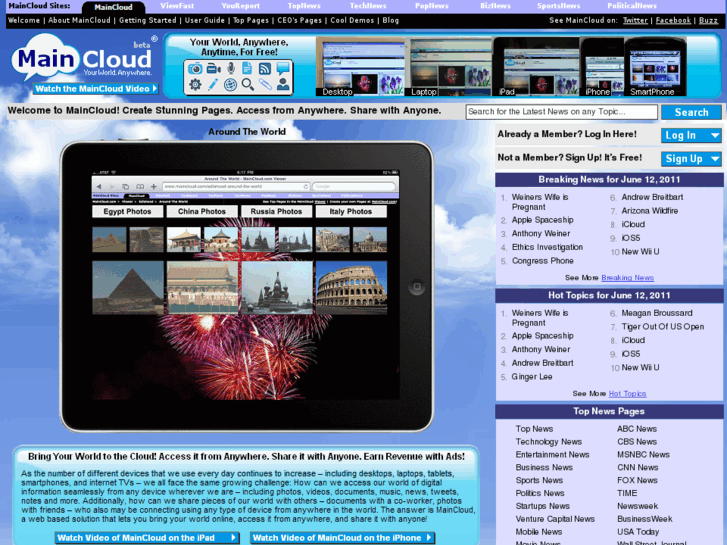Viewport: 727px width, 545px height.
Task: Click the speech bubble chat icon
Action: click(283, 69)
